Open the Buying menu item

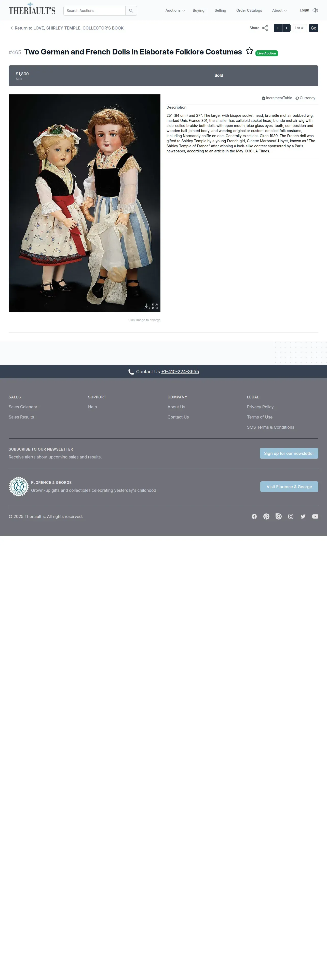[x=198, y=11]
